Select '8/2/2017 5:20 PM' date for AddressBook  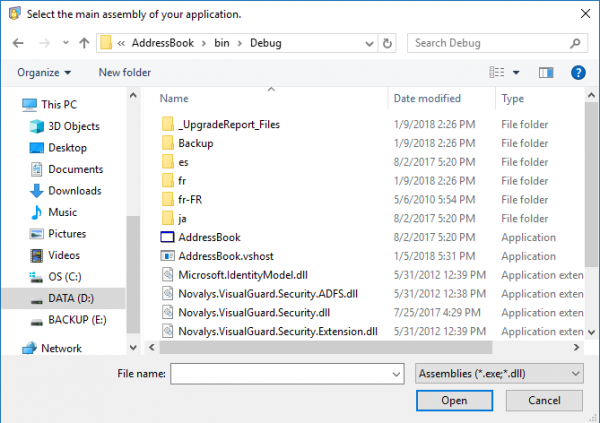(x=434, y=237)
